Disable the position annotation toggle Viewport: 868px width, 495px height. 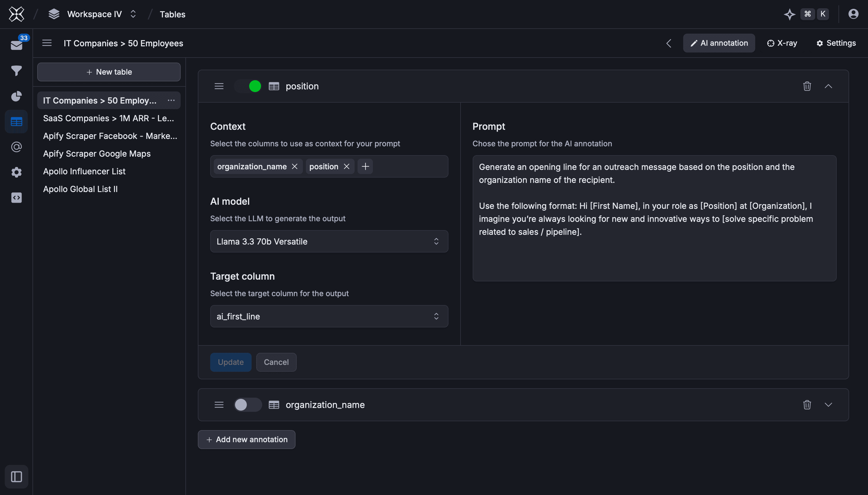(248, 86)
